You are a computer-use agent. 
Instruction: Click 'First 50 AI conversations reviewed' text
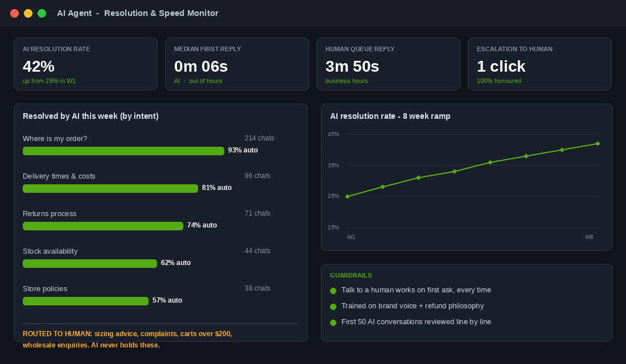coord(416,322)
